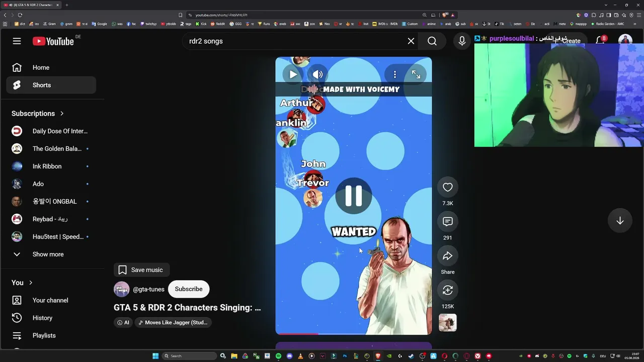Expand subscriptions with Show more

click(x=51, y=254)
